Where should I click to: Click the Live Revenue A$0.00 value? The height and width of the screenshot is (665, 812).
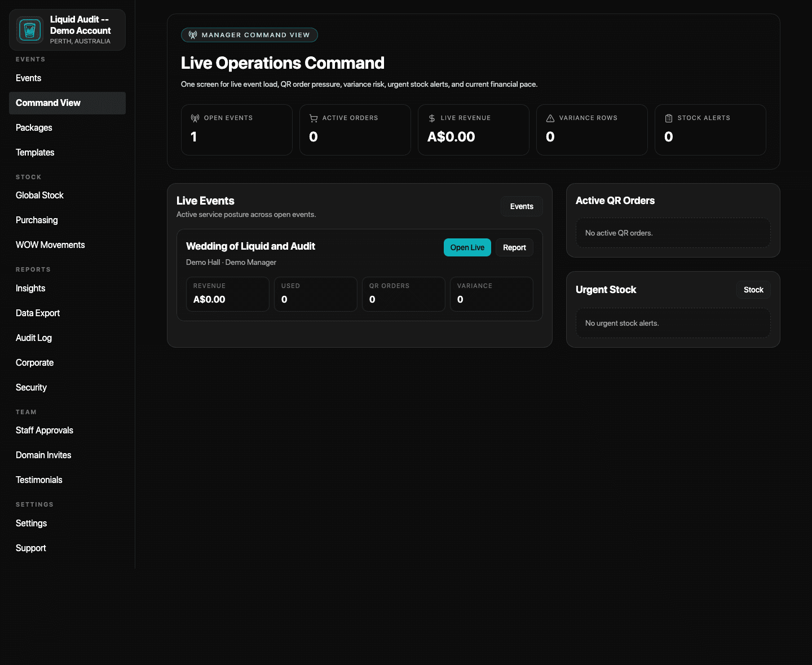tap(451, 137)
